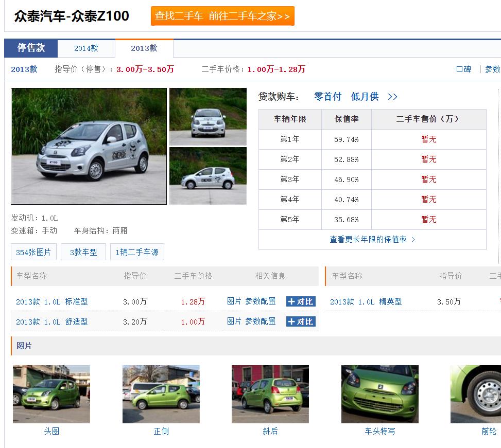Click the 零首付 loan option

coord(328,97)
